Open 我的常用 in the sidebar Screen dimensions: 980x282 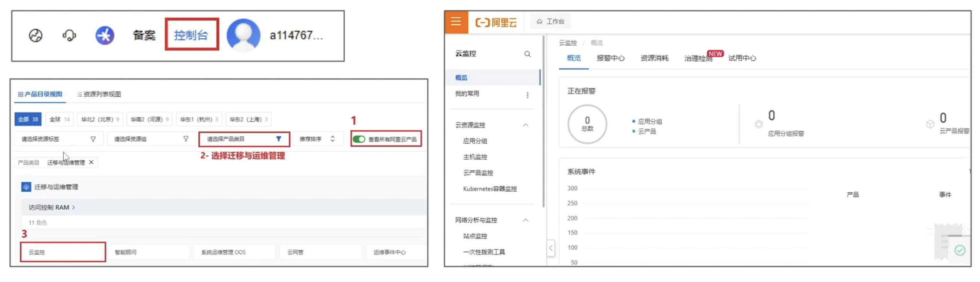click(467, 93)
